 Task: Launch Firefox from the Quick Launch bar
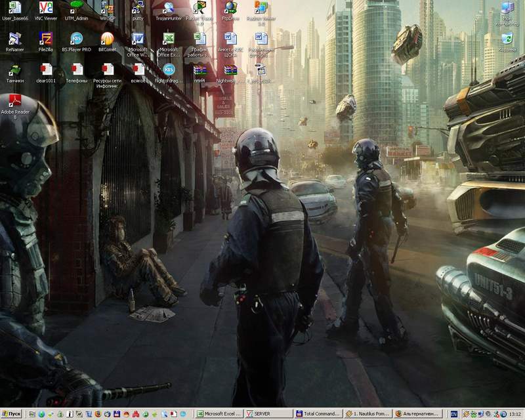point(98,414)
